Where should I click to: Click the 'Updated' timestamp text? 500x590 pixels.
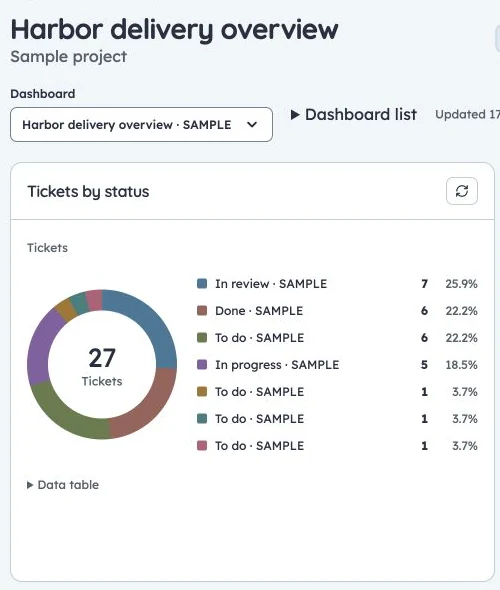[467, 114]
